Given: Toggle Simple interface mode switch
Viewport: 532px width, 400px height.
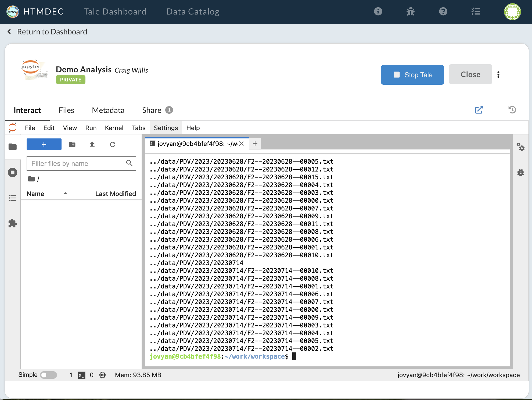Looking at the screenshot, I should pyautogui.click(x=49, y=375).
